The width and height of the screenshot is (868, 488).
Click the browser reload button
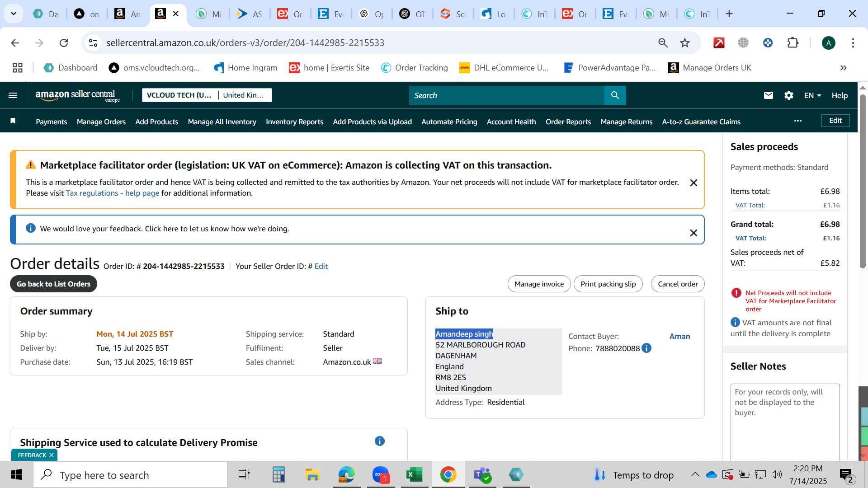(64, 43)
